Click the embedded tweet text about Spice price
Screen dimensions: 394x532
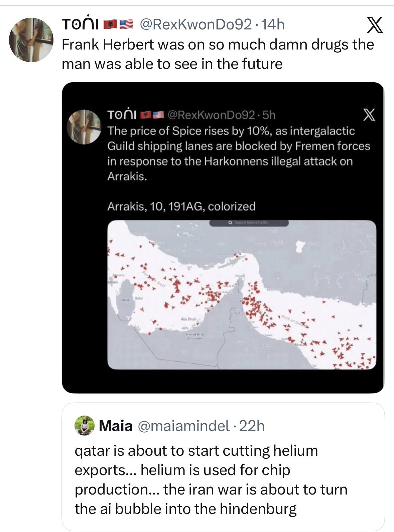pyautogui.click(x=238, y=154)
